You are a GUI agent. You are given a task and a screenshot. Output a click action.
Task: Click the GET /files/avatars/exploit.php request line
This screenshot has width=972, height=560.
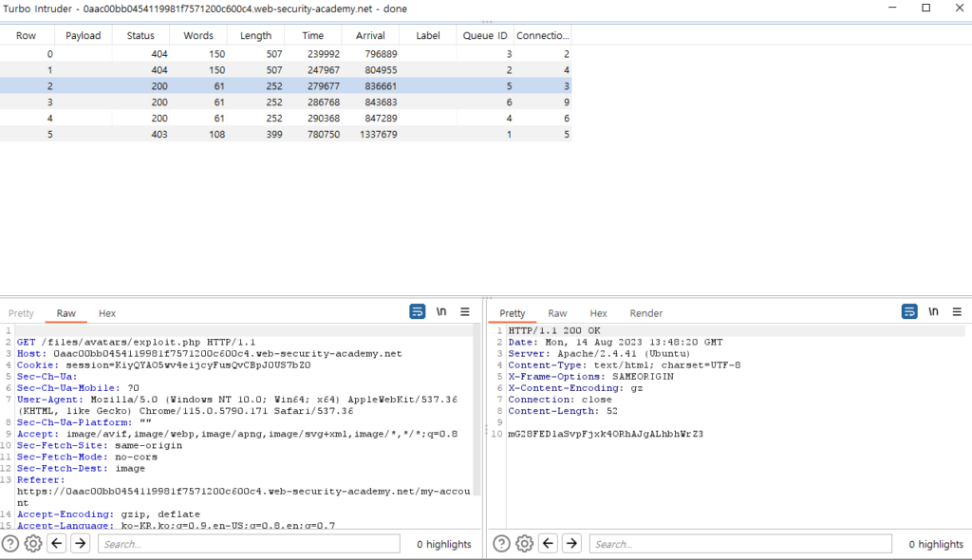coord(136,343)
